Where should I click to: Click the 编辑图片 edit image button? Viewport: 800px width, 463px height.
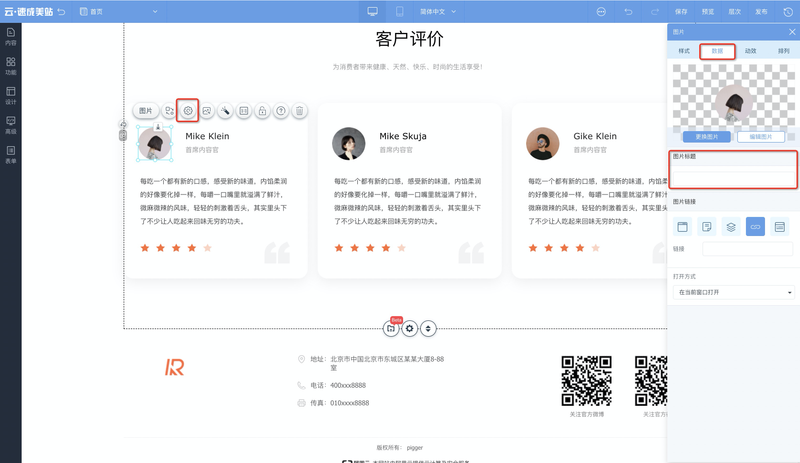[761, 137]
